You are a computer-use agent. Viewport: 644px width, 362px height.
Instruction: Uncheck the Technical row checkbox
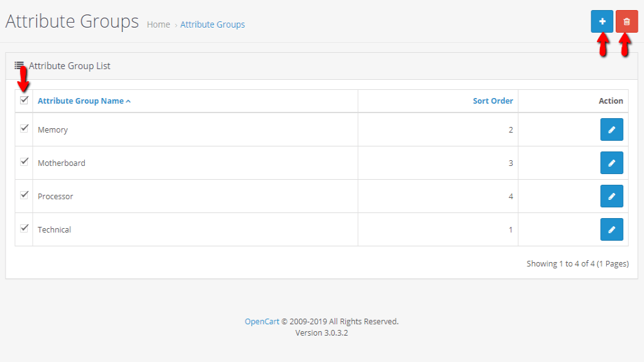25,228
